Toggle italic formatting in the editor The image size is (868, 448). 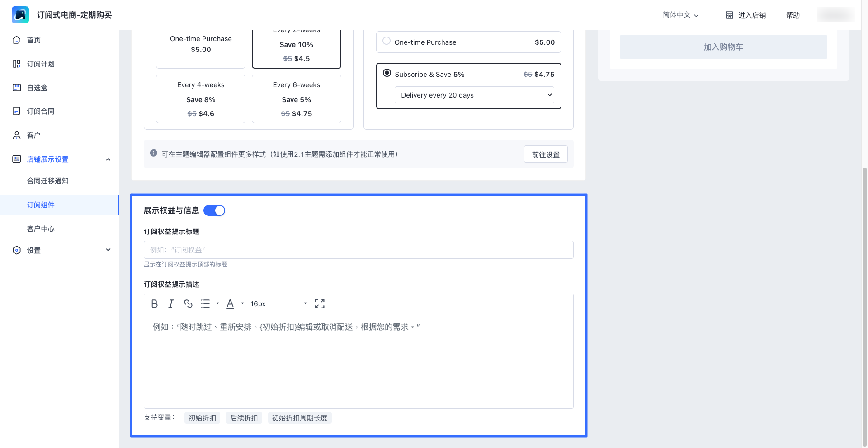171,304
